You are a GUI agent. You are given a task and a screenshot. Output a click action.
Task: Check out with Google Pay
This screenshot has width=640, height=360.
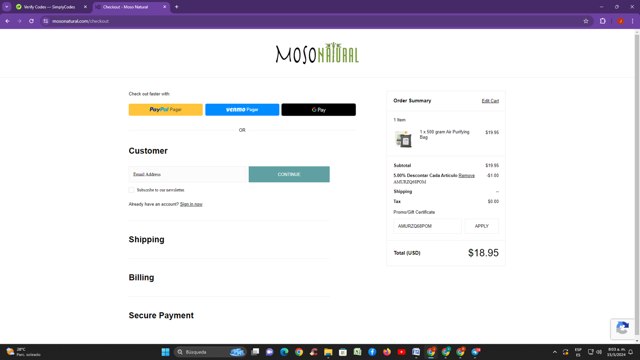(318, 109)
